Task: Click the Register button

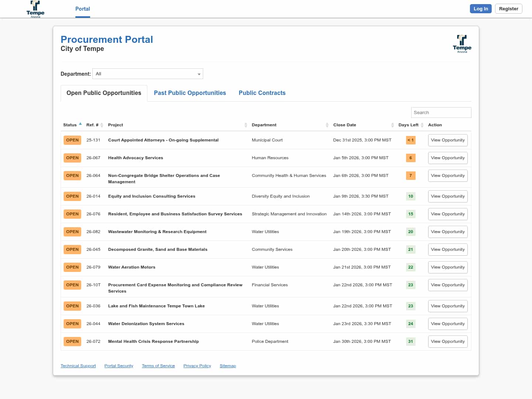Action: [508, 9]
